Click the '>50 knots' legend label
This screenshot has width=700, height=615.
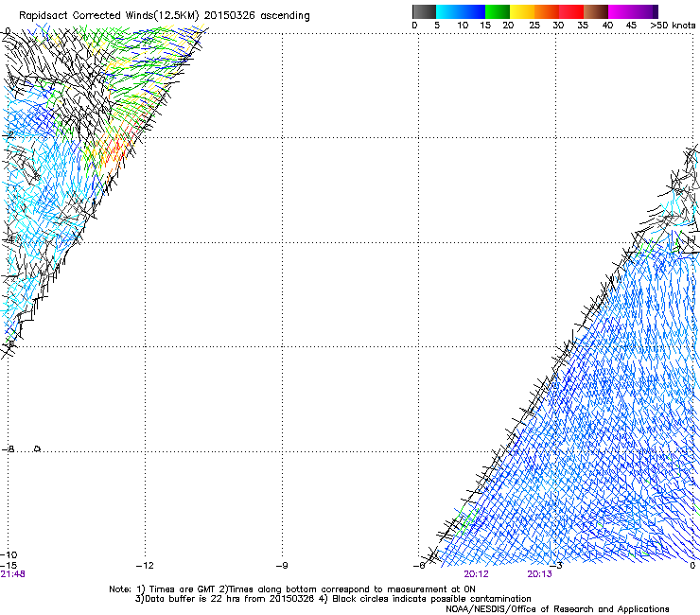click(673, 25)
